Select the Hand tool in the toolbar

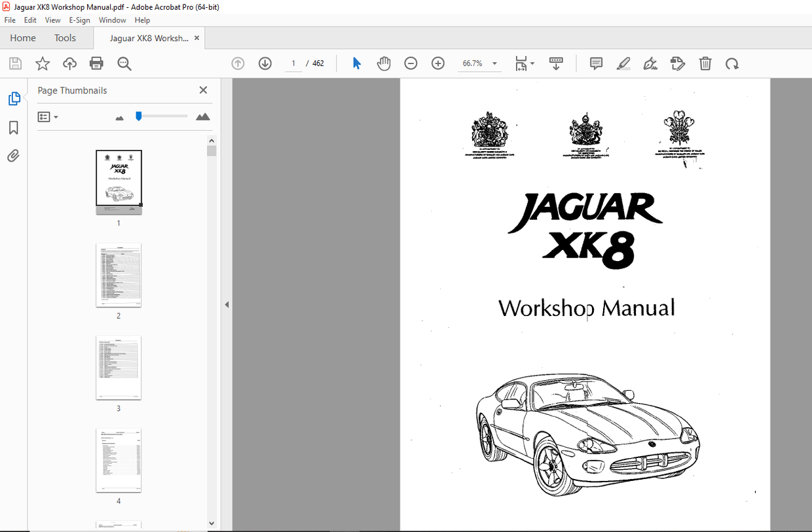point(384,63)
